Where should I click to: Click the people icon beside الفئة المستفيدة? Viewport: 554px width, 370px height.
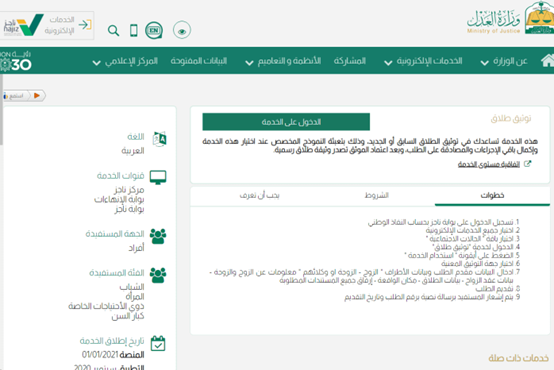[158, 275]
